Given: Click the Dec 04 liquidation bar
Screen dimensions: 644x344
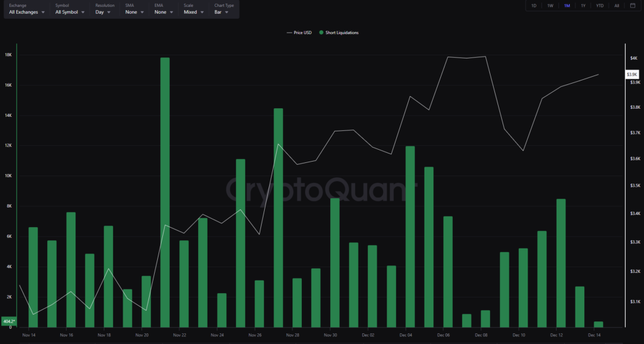Looking at the screenshot, I should pyautogui.click(x=410, y=237).
